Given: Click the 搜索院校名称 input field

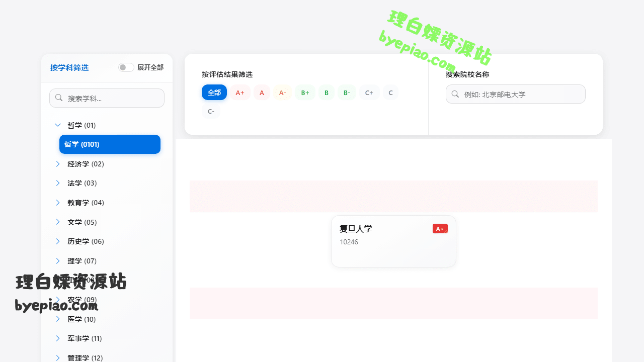Looking at the screenshot, I should [x=515, y=94].
